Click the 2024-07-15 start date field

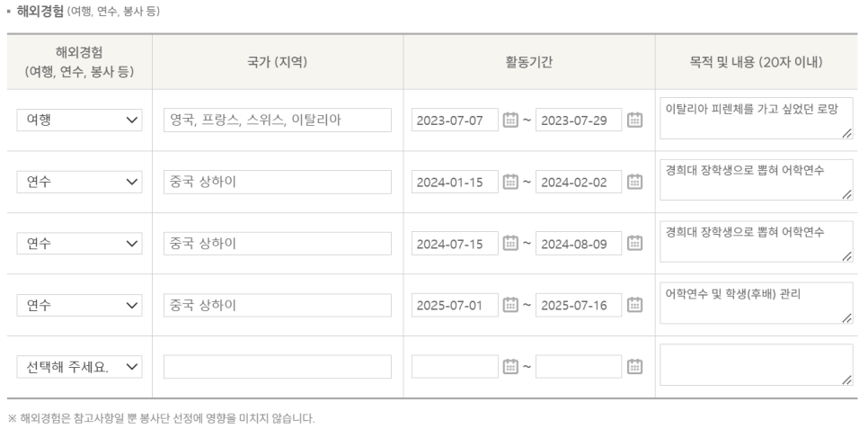455,244
